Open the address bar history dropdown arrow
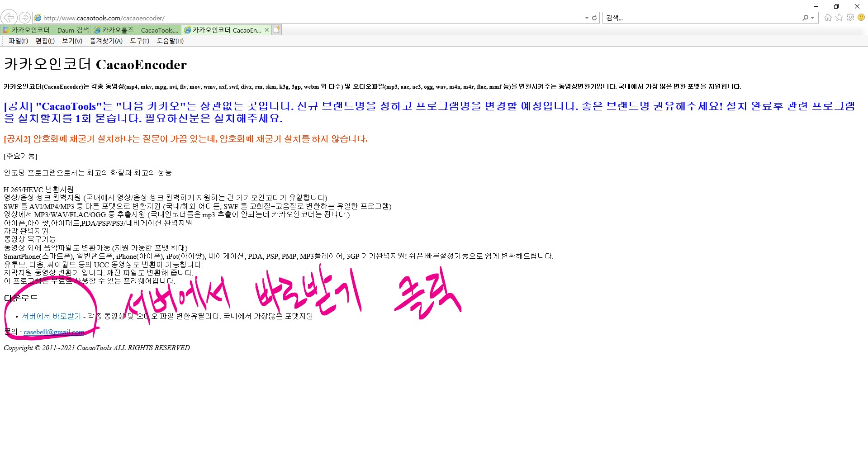Viewport: 868px width, 470px height. (587, 18)
